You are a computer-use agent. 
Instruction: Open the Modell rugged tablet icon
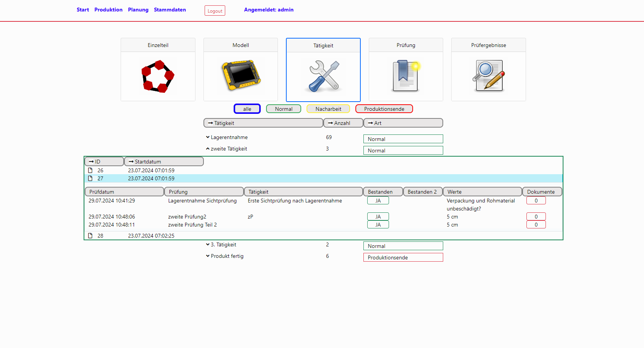[240, 75]
